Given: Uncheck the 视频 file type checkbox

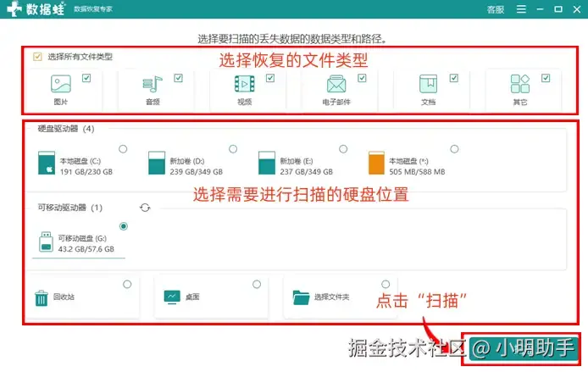Looking at the screenshot, I should tap(270, 78).
